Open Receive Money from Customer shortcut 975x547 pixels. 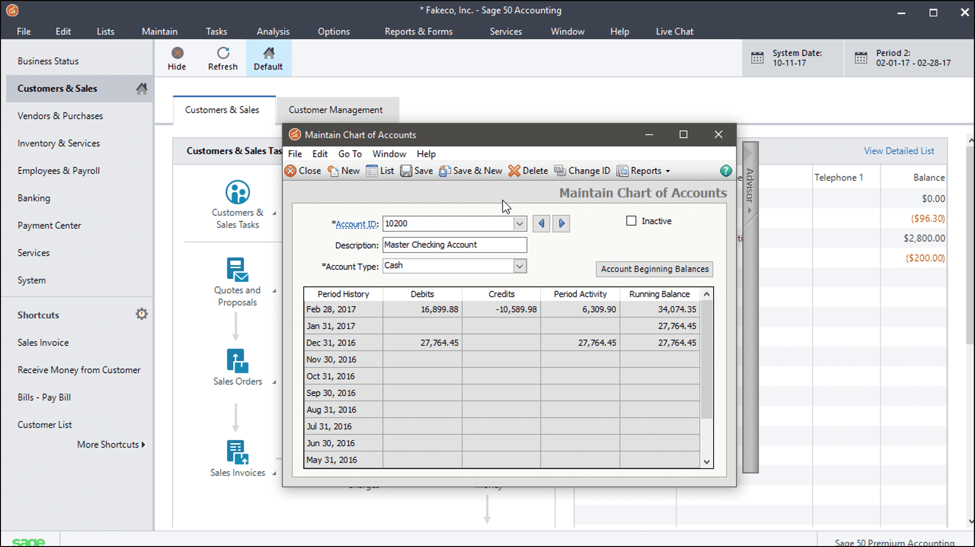(x=79, y=370)
